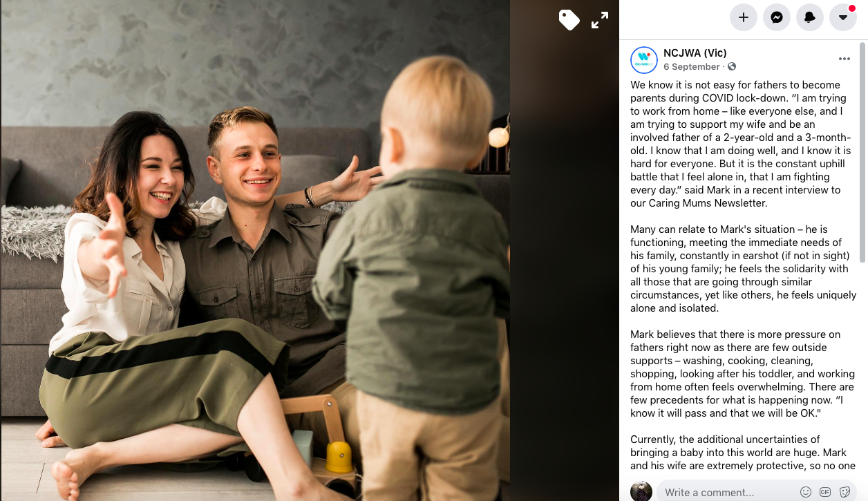Click the family photo image
Screen dimensions: 868x501
click(x=255, y=250)
